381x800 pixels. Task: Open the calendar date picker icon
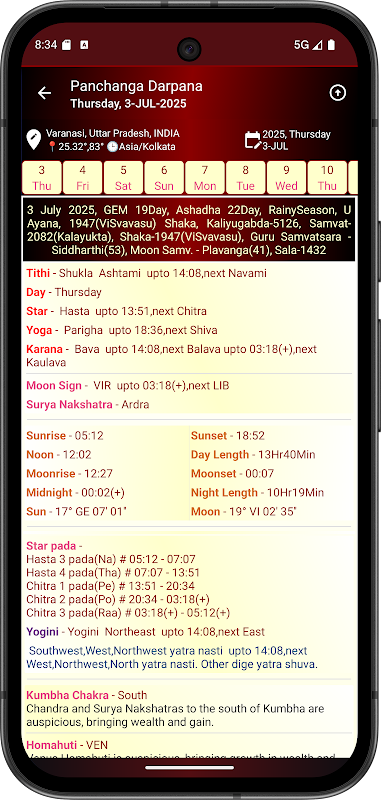click(x=252, y=140)
